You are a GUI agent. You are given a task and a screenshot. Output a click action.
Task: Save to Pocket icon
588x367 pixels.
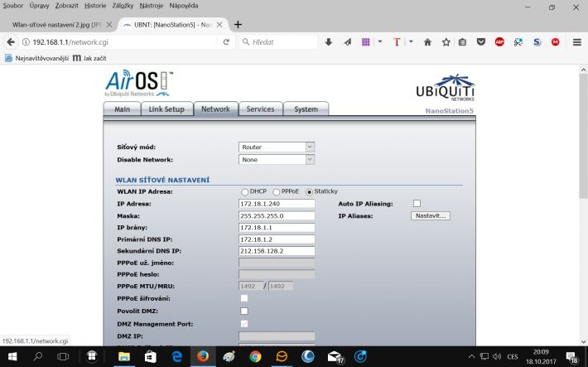tap(480, 42)
